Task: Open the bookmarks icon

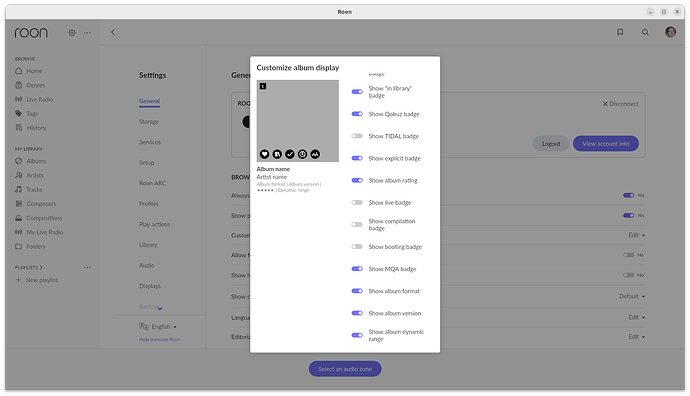Action: 620,32
